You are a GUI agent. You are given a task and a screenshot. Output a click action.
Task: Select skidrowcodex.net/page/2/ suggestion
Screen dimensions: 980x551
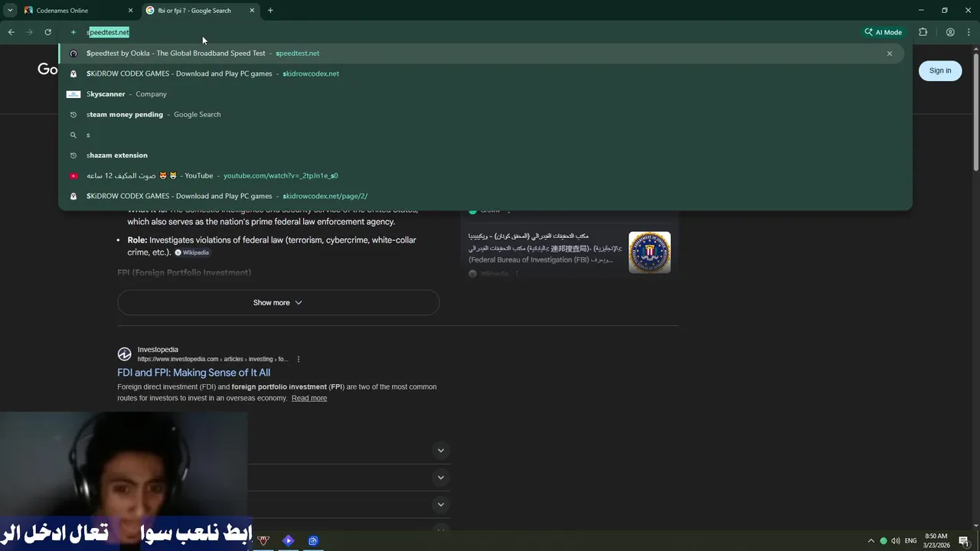coord(481,196)
